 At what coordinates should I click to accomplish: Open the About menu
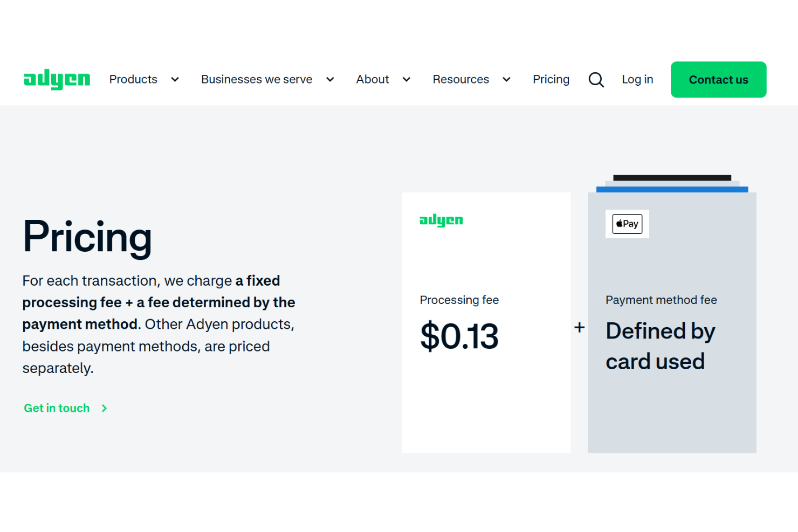click(373, 79)
